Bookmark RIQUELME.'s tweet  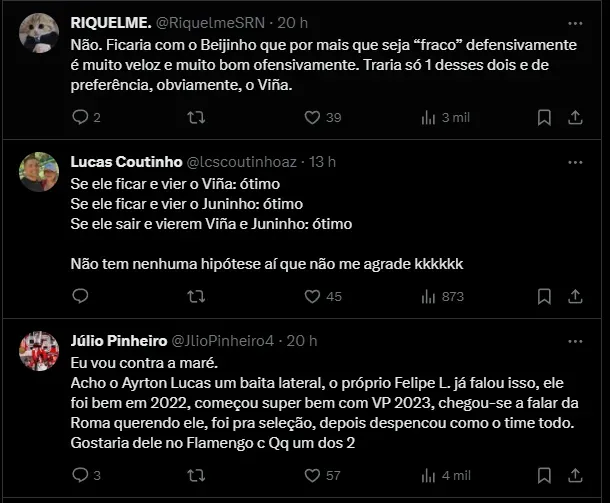[544, 118]
